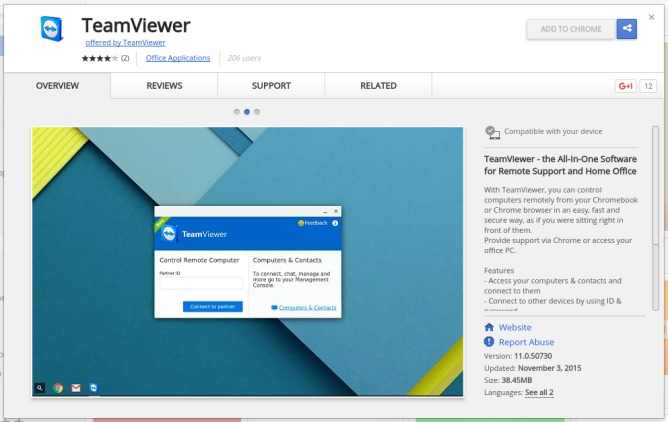Click the Chrome icon on the screenshot's shelf

coord(58,388)
